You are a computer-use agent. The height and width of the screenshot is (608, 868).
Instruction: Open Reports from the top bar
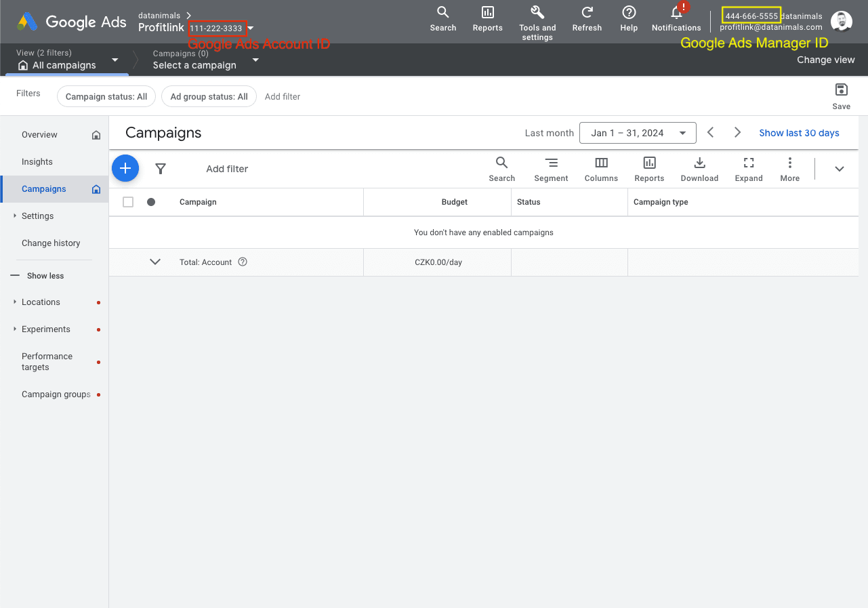pos(488,18)
